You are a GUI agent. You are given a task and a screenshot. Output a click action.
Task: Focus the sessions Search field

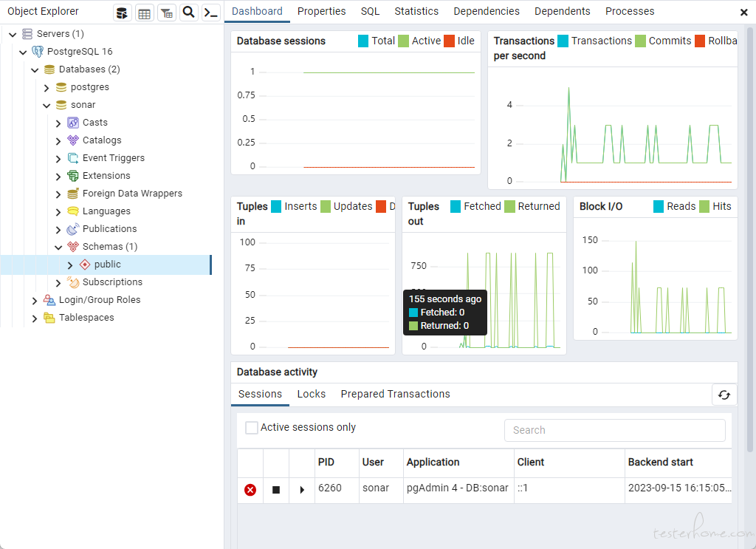(x=615, y=430)
